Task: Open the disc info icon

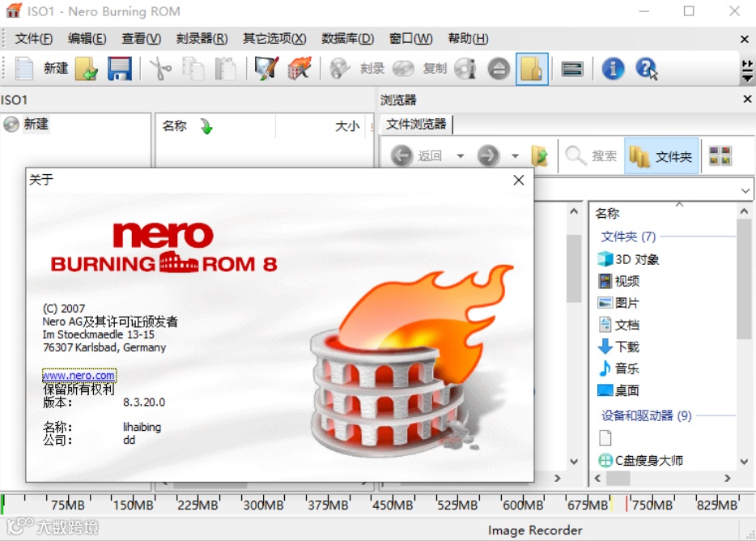Action: click(465, 69)
